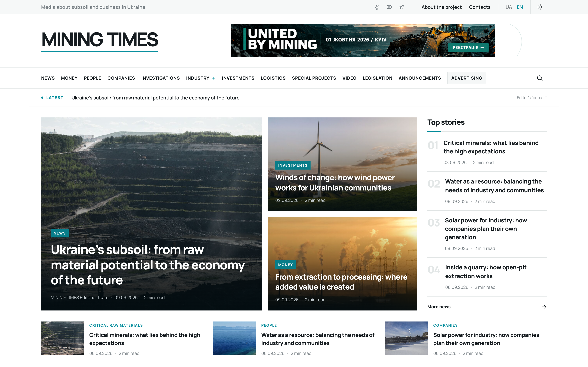Open the Mining Times logo homepage

coord(100,41)
